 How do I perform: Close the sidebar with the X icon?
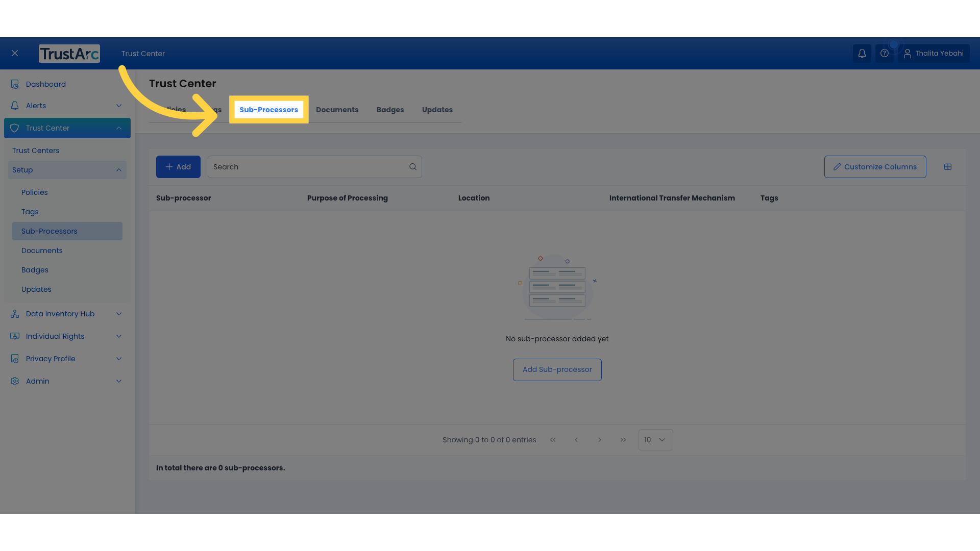coord(15,53)
